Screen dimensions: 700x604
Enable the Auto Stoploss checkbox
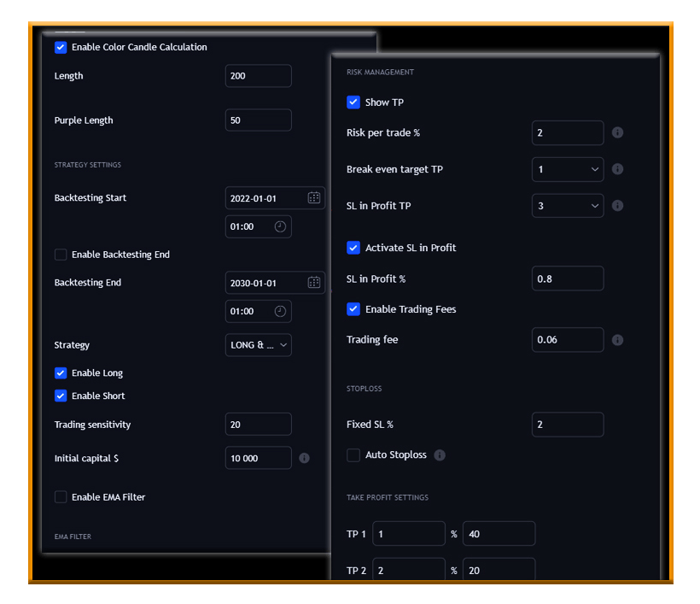[353, 455]
